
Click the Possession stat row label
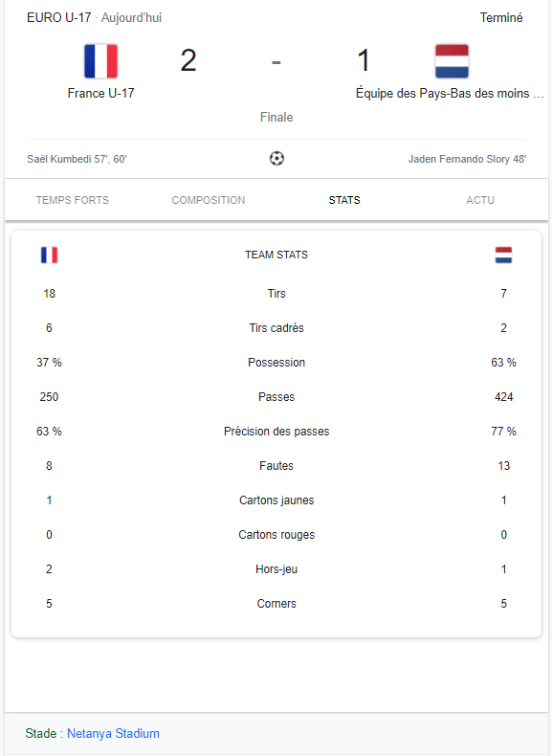[276, 363]
